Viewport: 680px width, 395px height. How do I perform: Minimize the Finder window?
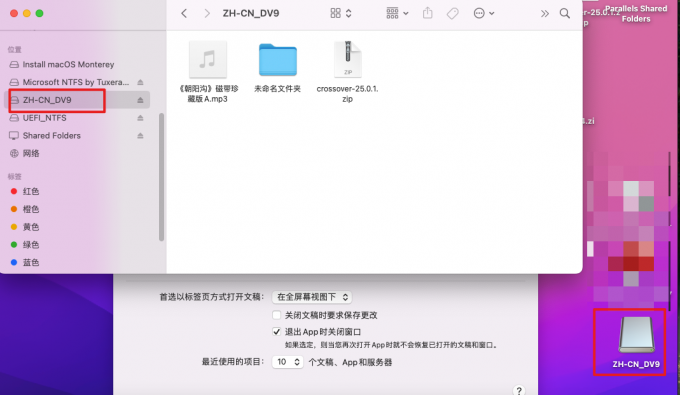coord(27,13)
